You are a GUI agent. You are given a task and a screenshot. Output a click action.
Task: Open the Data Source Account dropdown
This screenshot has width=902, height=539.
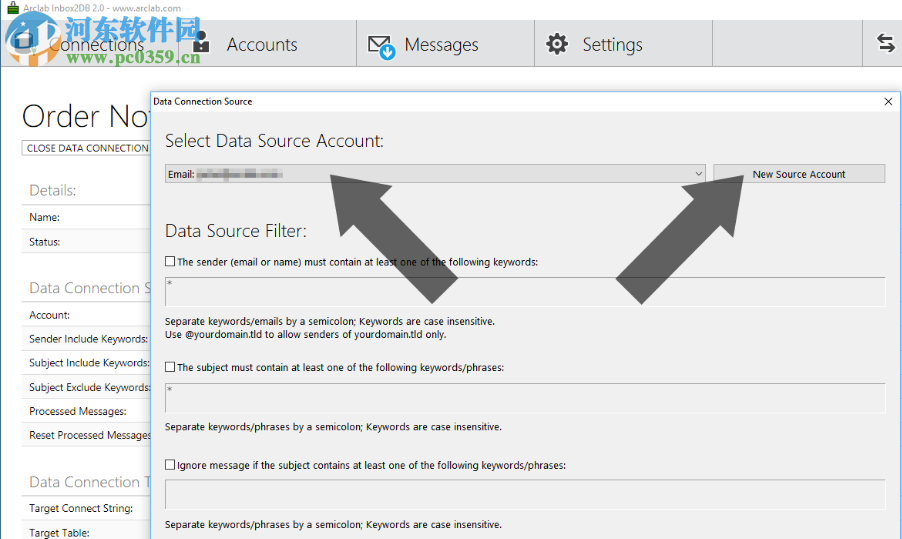430,174
